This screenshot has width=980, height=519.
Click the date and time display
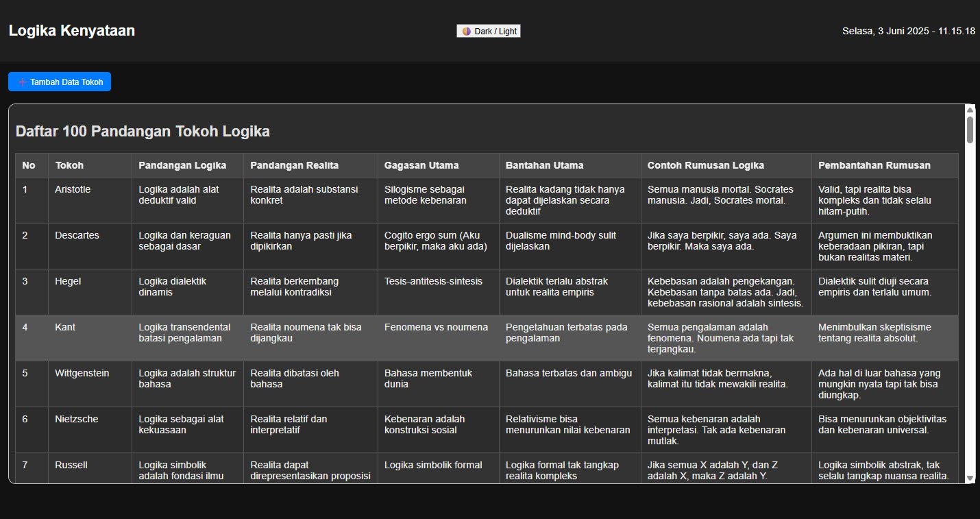(909, 32)
